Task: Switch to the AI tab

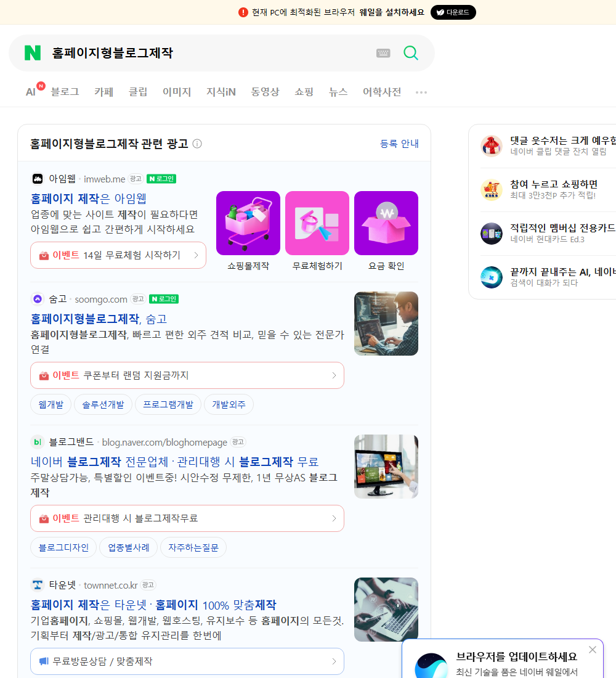Action: coord(31,92)
